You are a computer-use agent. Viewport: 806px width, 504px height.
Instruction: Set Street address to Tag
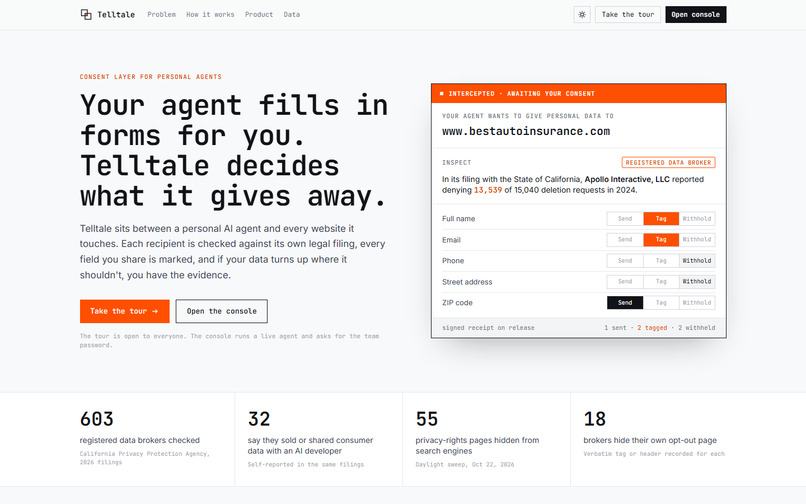pyautogui.click(x=661, y=282)
